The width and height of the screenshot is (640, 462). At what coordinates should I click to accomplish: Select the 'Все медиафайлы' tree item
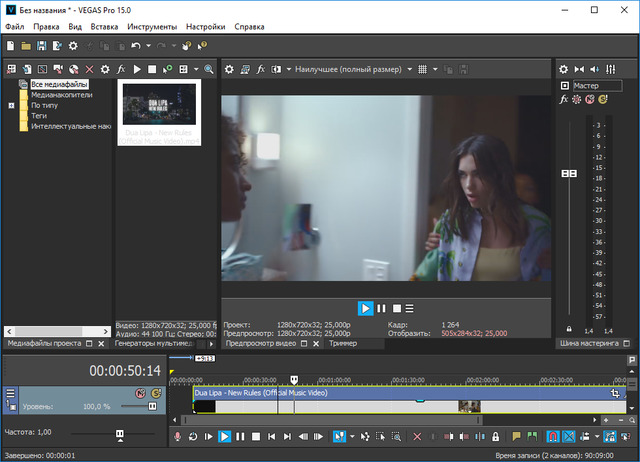[58, 85]
